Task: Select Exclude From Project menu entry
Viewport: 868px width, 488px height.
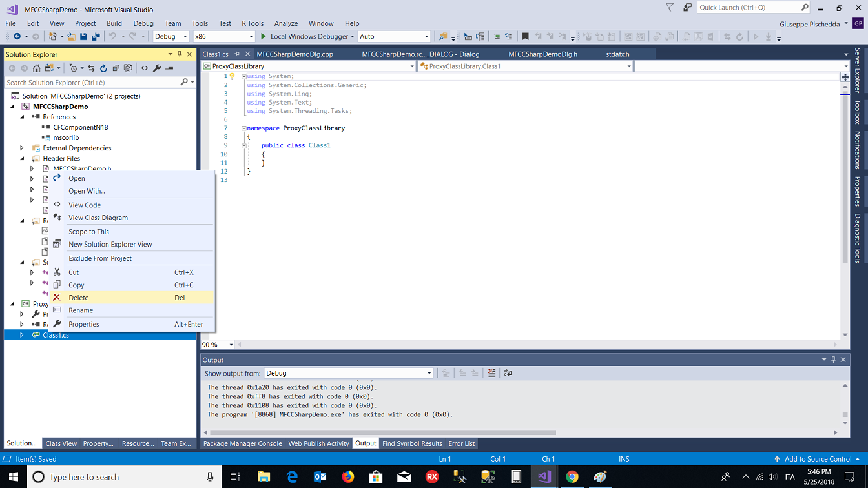Action: tap(131, 258)
